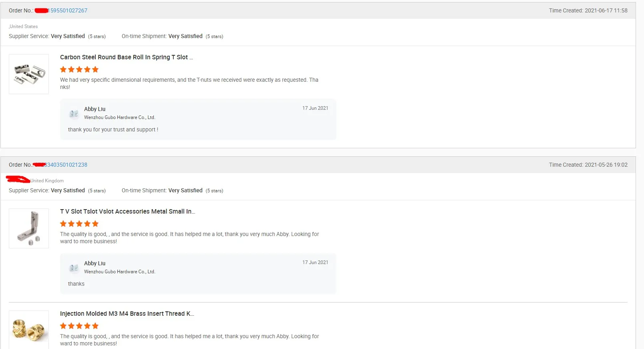The image size is (644, 349).
Task: Click the stars under Injection Molded Brass Insert
Action: [x=79, y=326]
